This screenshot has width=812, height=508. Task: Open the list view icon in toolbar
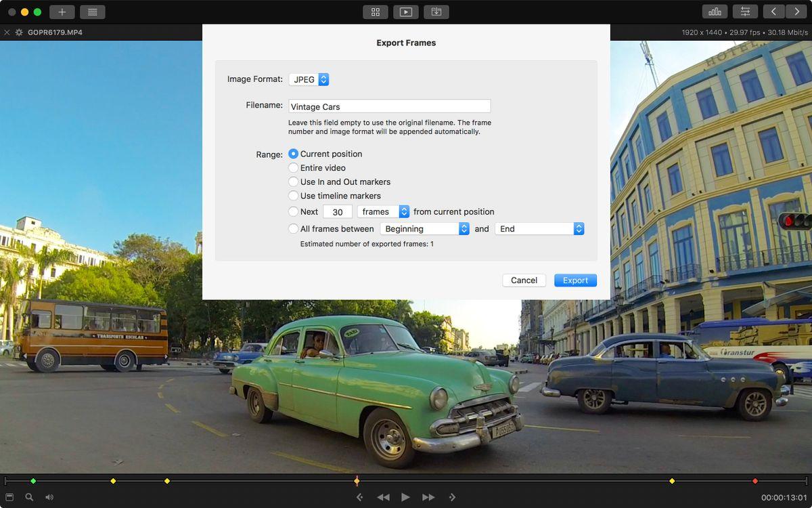92,12
